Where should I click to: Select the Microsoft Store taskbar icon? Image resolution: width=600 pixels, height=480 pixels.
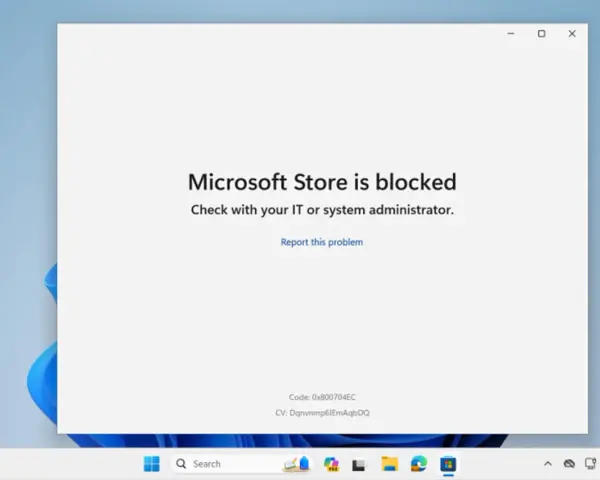pyautogui.click(x=448, y=464)
